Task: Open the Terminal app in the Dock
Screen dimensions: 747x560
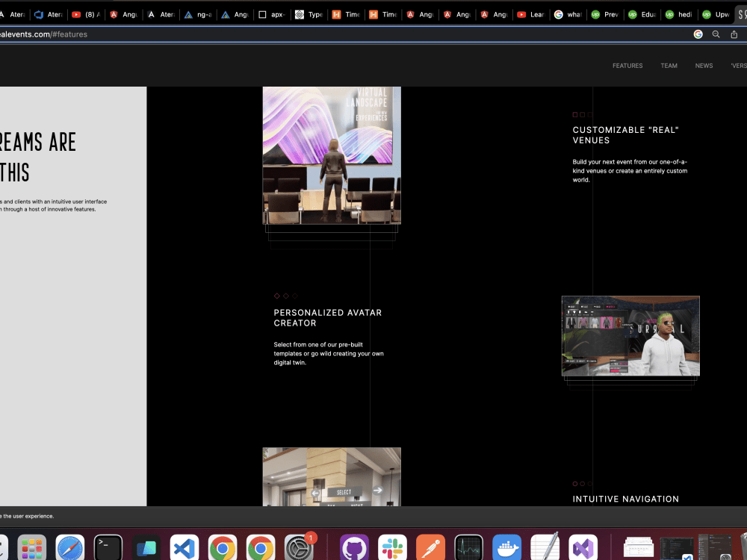Action: 108,547
